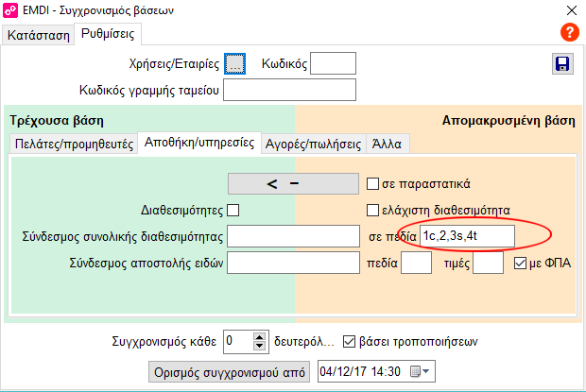Viewport: 586px width, 392px height.
Task: Select the Ρυθμίσεις tab
Action: click(108, 34)
